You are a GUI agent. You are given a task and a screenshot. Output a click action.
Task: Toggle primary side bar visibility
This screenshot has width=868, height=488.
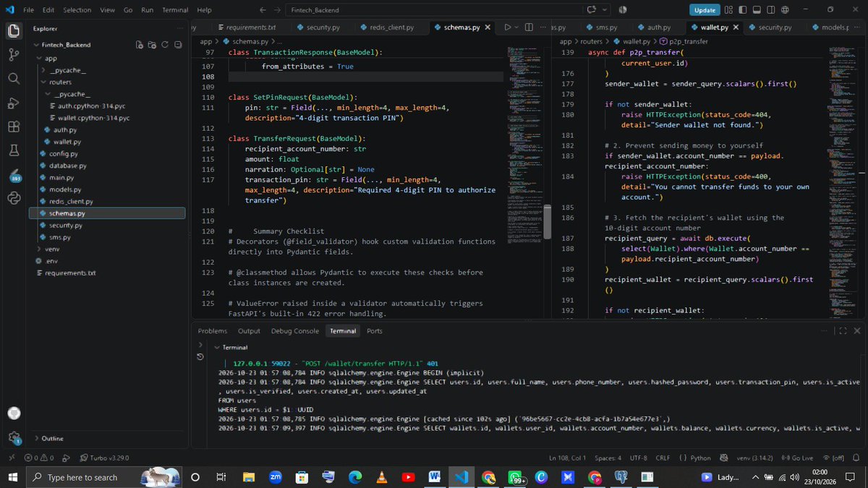click(741, 9)
